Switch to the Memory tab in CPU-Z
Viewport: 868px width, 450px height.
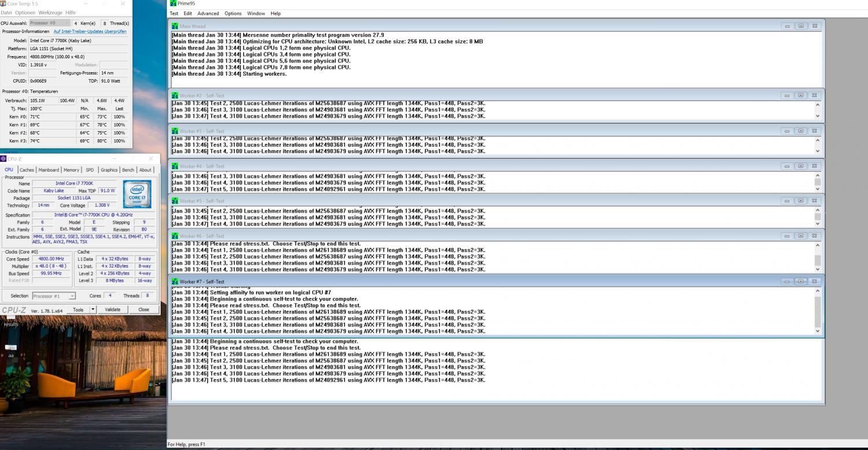(x=71, y=170)
